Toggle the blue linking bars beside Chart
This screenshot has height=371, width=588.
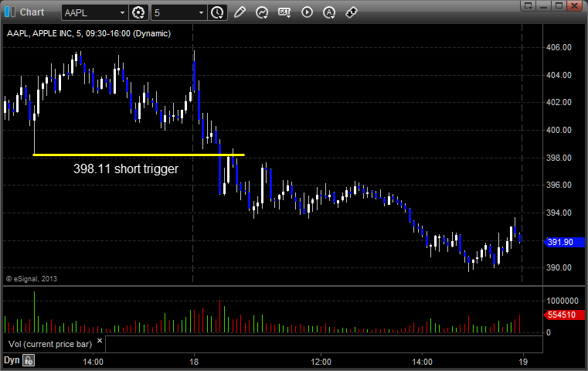click(10, 12)
